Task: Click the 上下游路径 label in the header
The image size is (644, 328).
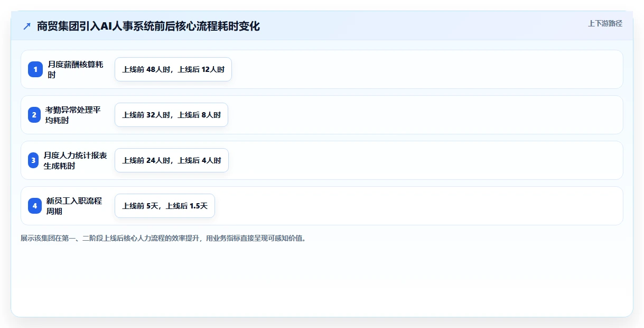Action: pyautogui.click(x=605, y=23)
